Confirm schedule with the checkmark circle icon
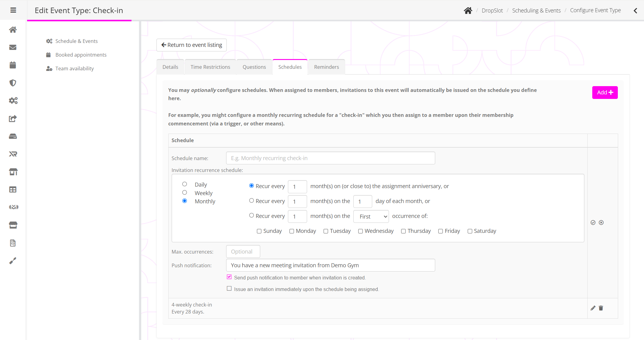The height and width of the screenshot is (340, 644). (593, 223)
